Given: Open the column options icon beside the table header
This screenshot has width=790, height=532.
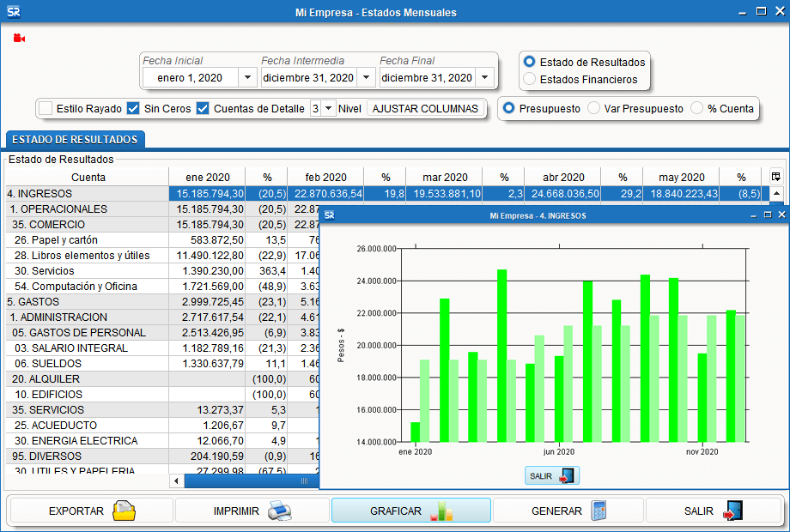Looking at the screenshot, I should coord(776,177).
